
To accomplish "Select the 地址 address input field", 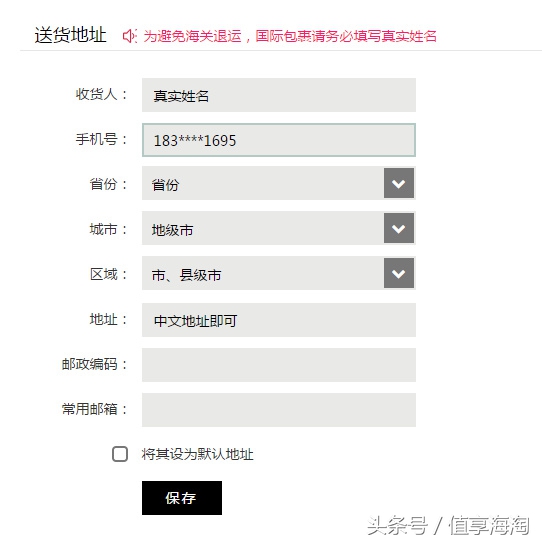I will point(279,320).
